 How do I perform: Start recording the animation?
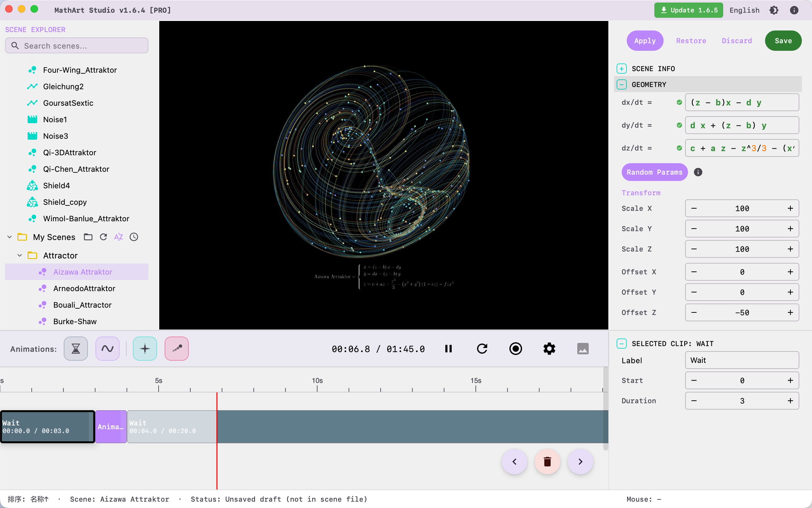click(516, 349)
